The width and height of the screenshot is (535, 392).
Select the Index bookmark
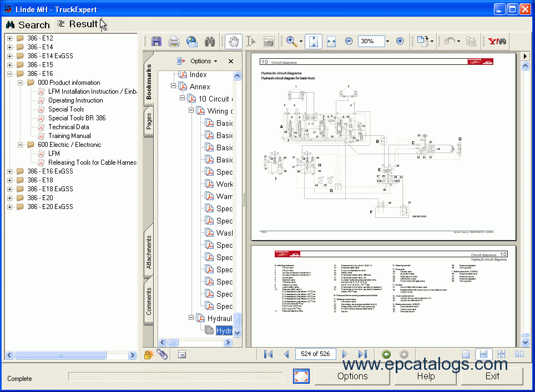(x=198, y=75)
